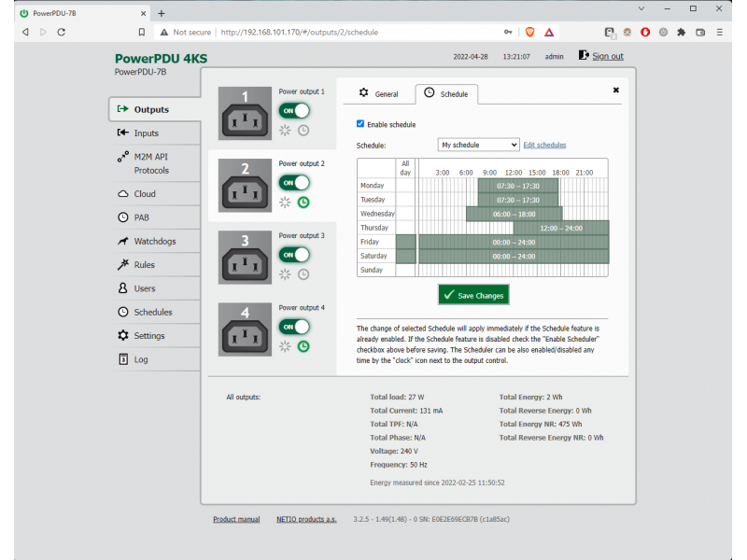This screenshot has height=560, width=747.
Task: Click the Save Changes button
Action: coord(474,295)
